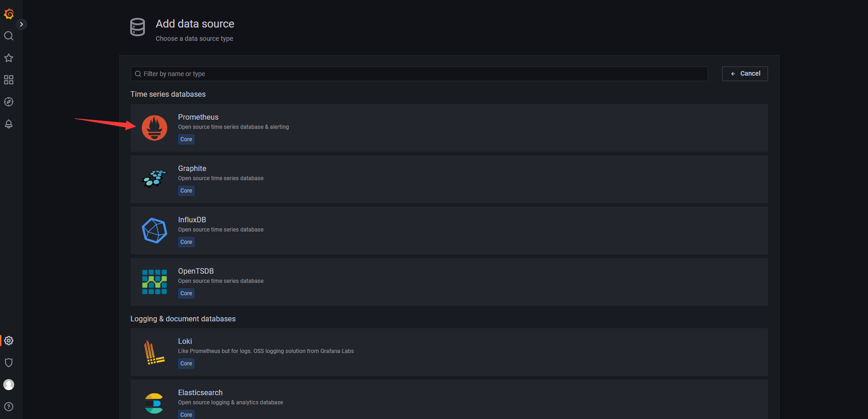The height and width of the screenshot is (419, 868).
Task: Open the Grafana home logo
Action: (9, 14)
